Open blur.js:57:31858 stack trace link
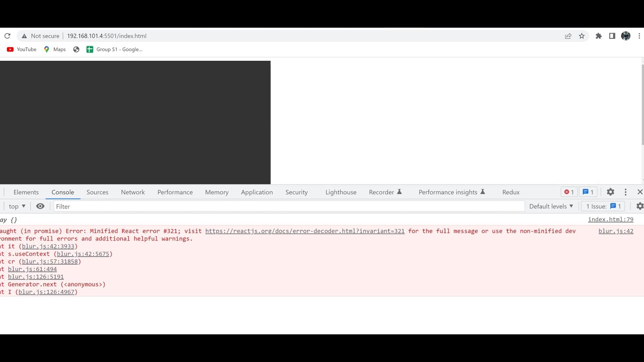This screenshot has width=644, height=362. 50,261
